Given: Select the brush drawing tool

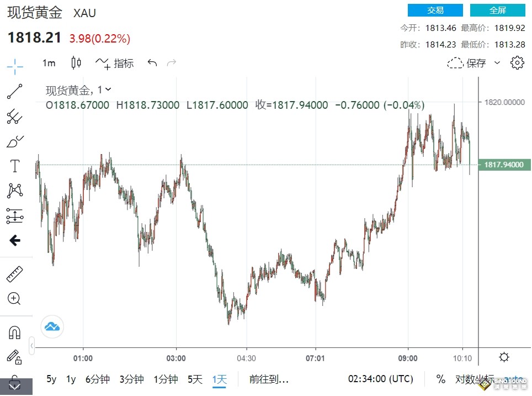Looking at the screenshot, I should click(x=15, y=141).
